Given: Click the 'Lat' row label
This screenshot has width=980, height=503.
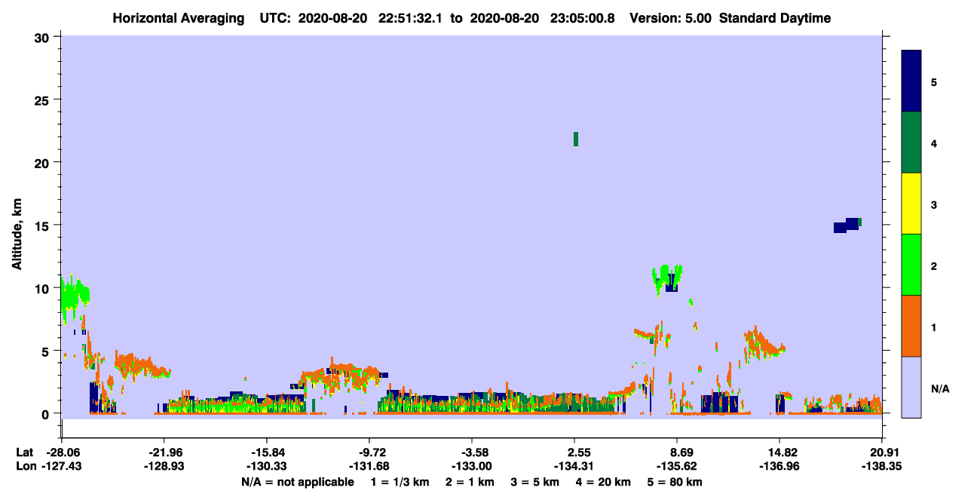Looking at the screenshot, I should click(x=25, y=452).
